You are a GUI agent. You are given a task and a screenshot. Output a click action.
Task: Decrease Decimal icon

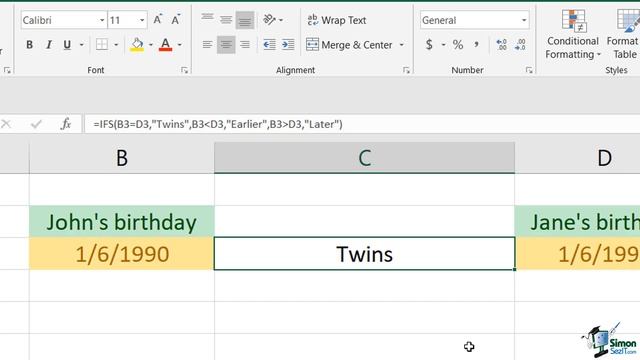tap(520, 44)
